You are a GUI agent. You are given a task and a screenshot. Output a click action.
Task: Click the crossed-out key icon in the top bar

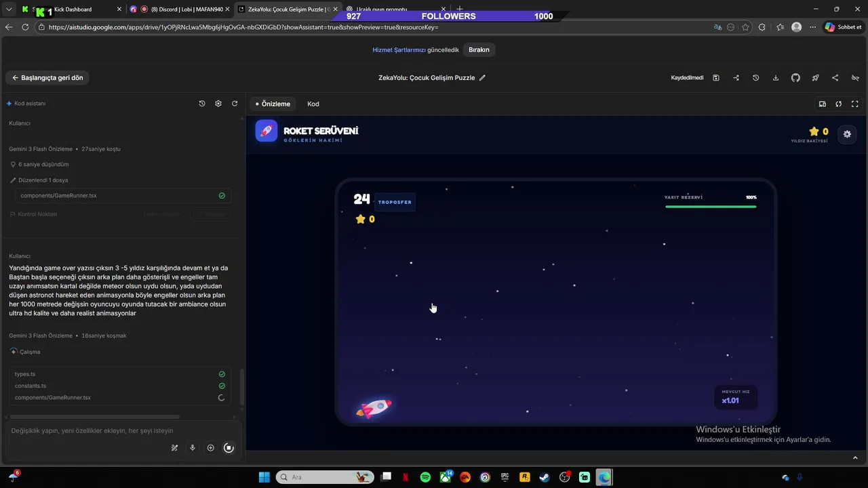click(x=855, y=78)
